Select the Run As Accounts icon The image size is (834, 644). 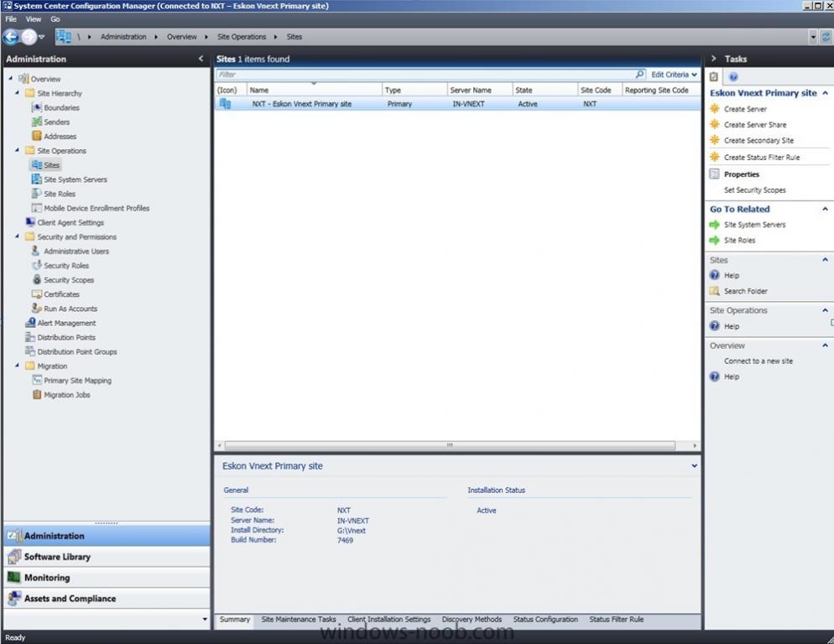point(37,309)
